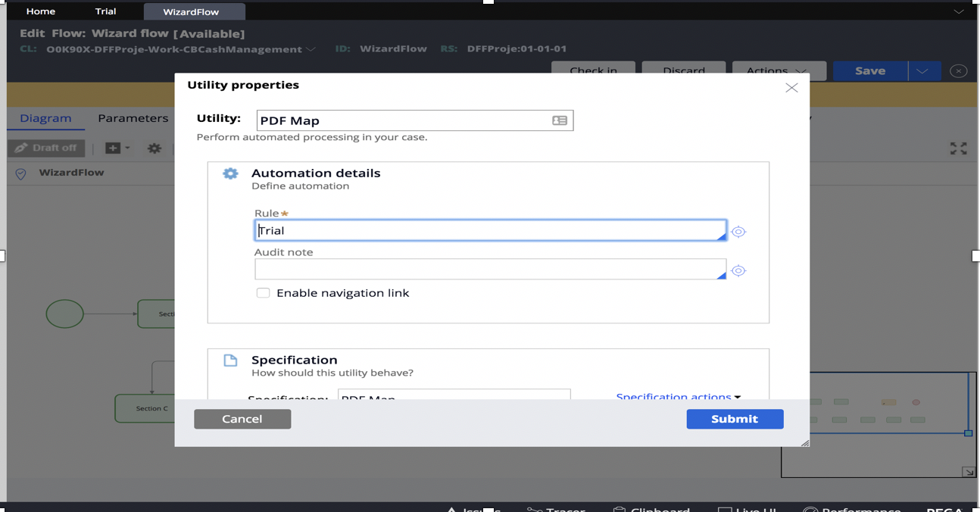Click the WizardFlow shield icon
Viewport: 980px width, 512px height.
21,173
